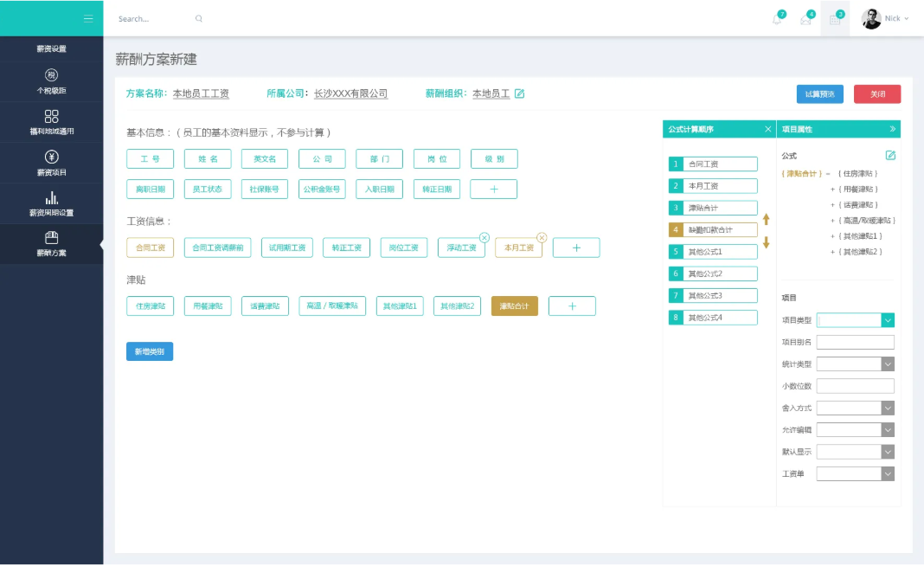Image resolution: width=924 pixels, height=566 pixels.
Task: Select the 入职日期 tag
Action: point(380,190)
